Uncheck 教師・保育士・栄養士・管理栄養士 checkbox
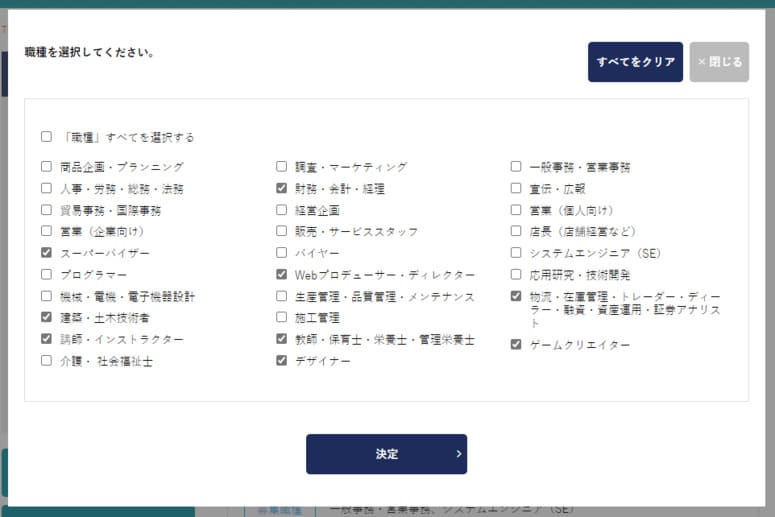This screenshot has height=517, width=775. click(282, 339)
